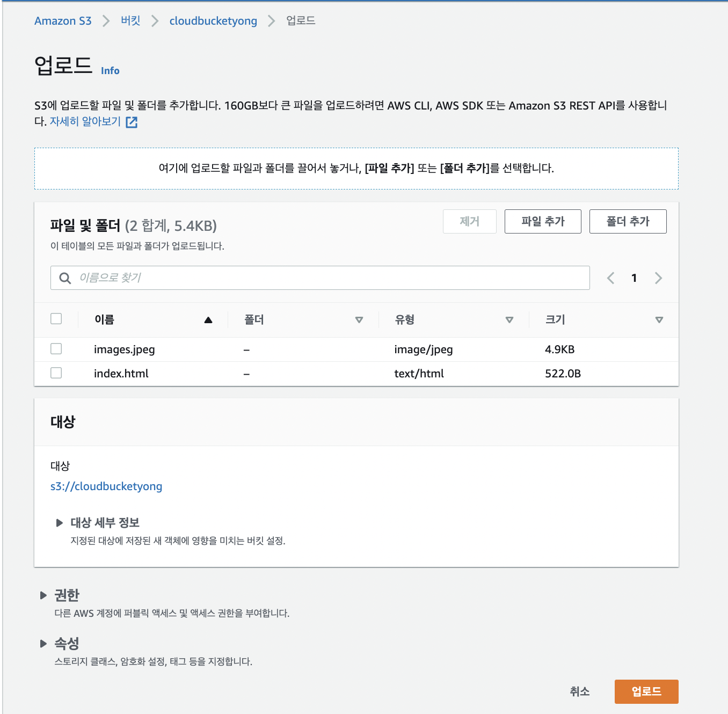The image size is (728, 714).
Task: Open cloudbucketyong breadcrumb link
Action: point(213,21)
